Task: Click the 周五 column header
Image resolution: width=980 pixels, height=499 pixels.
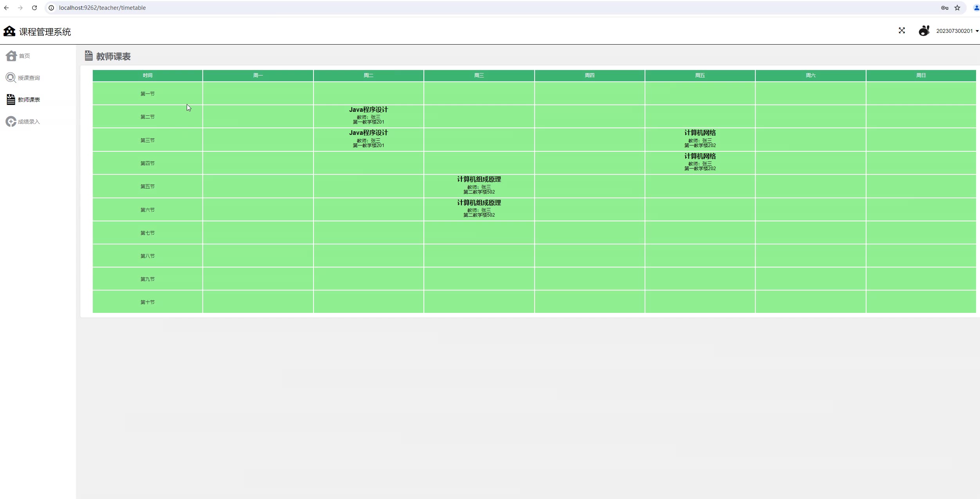Action: point(700,75)
